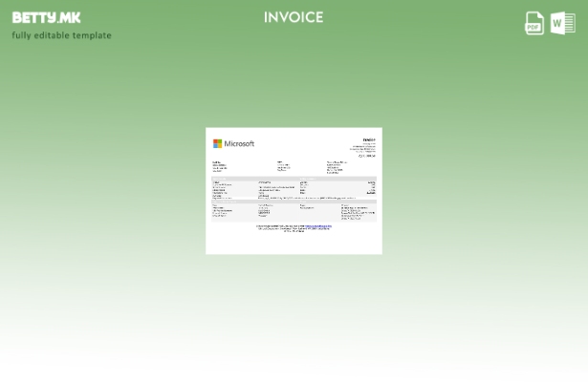
Task: Open the invoice template preview thumbnail
Action: (294, 191)
